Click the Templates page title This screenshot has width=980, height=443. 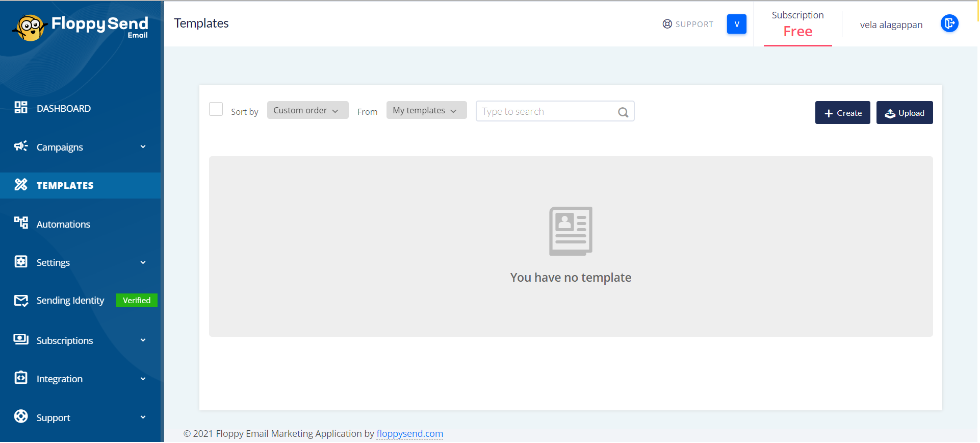pyautogui.click(x=201, y=23)
